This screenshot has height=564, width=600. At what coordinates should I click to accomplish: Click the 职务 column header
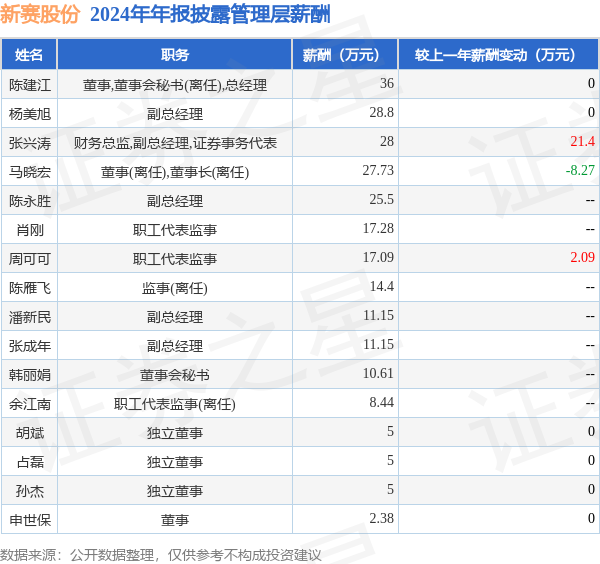click(175, 55)
